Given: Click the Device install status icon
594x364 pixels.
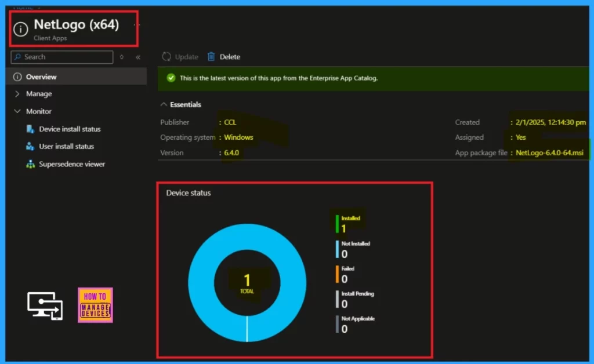Looking at the screenshot, I should click(30, 129).
